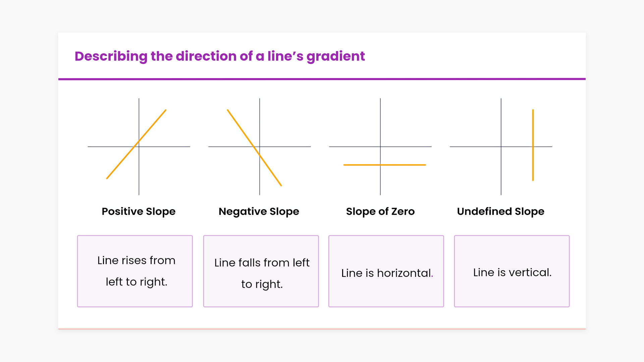Click the word 'gradient' in the heading

(x=335, y=56)
